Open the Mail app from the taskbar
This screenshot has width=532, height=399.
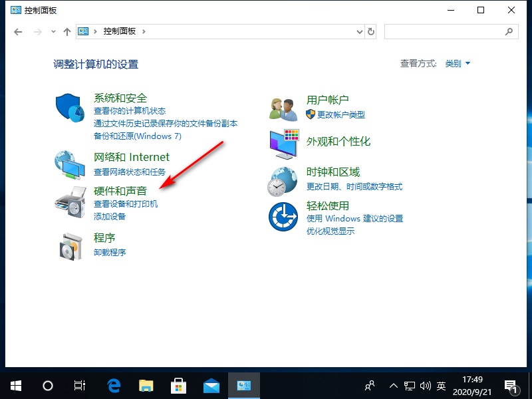[x=211, y=385]
